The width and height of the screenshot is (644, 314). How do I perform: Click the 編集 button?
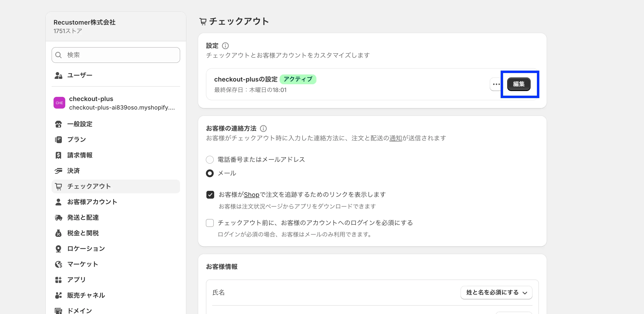pos(519,84)
